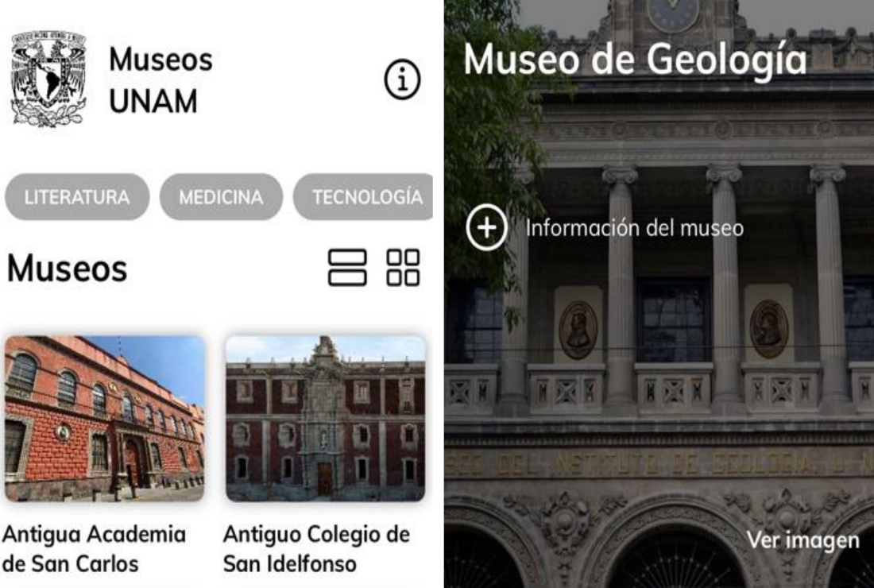The height and width of the screenshot is (588, 874).
Task: Click the 'Antiguo Colegio de San Idelfonso' caption
Action: pos(316,549)
